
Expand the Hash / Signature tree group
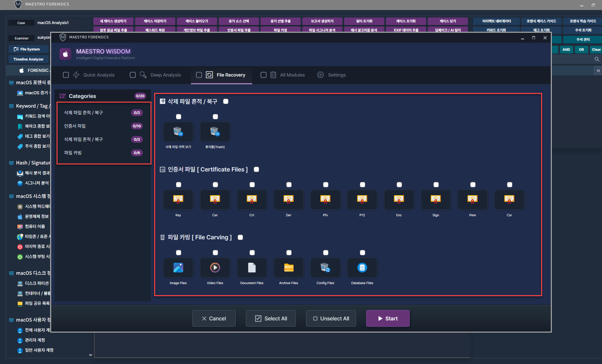coord(11,163)
